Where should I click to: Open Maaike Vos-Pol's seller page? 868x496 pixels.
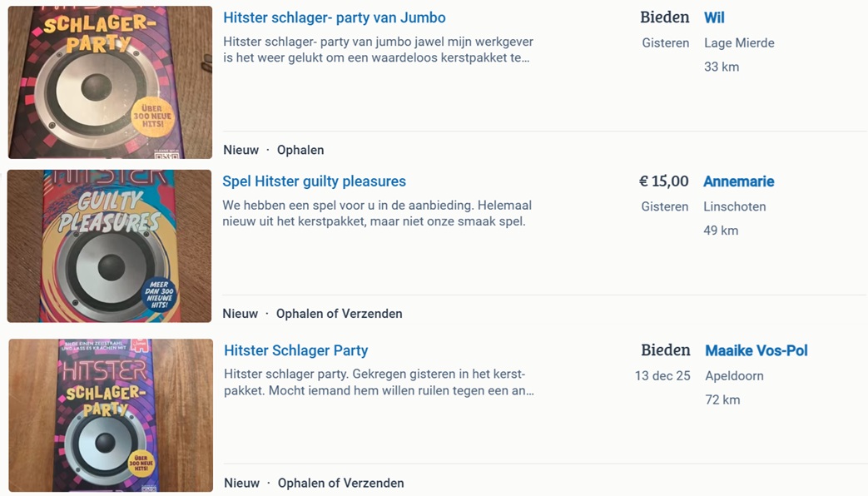(x=756, y=350)
